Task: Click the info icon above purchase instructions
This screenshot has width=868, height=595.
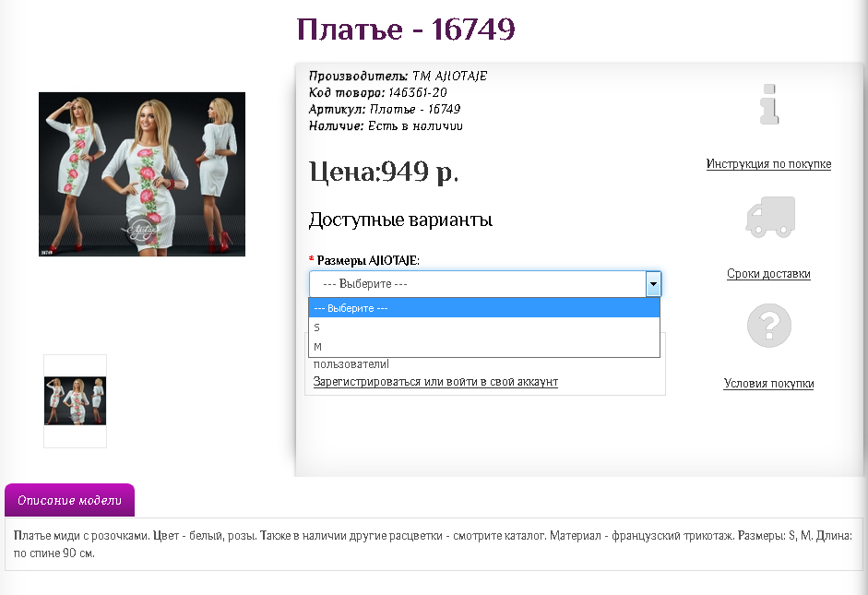Action: (769, 104)
